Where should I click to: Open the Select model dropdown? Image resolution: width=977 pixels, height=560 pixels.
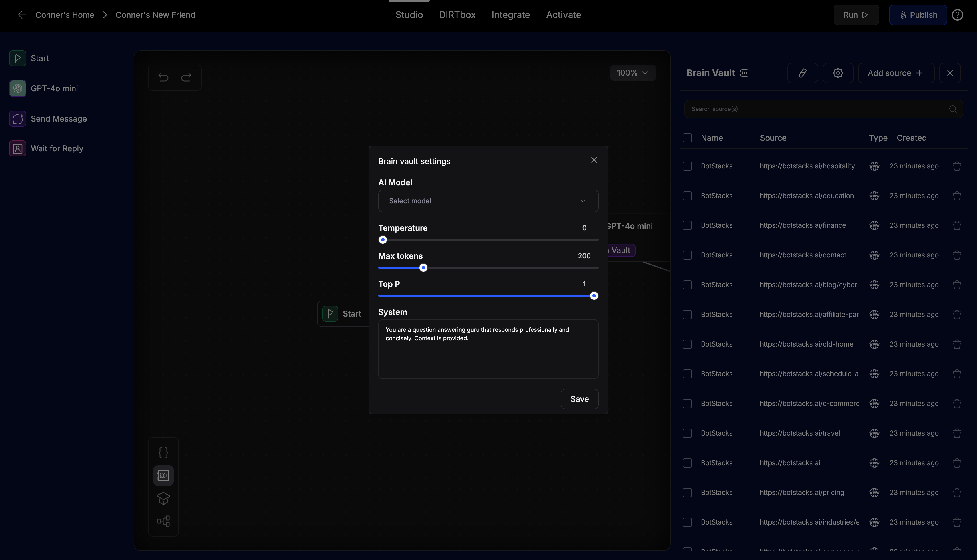(x=488, y=200)
